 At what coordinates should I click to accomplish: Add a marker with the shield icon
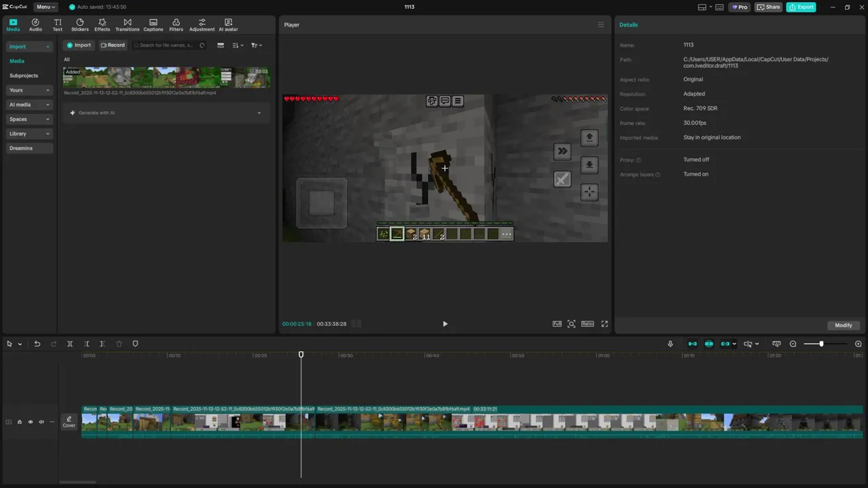pos(135,344)
